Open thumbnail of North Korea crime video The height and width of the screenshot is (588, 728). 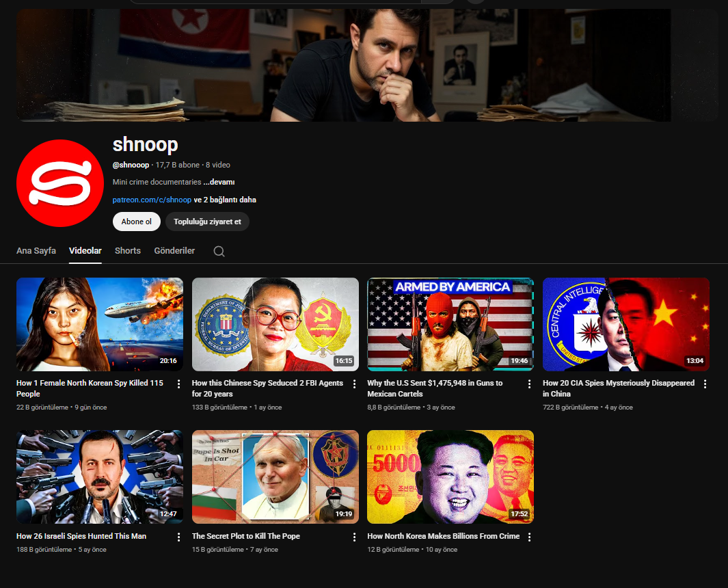coord(450,477)
